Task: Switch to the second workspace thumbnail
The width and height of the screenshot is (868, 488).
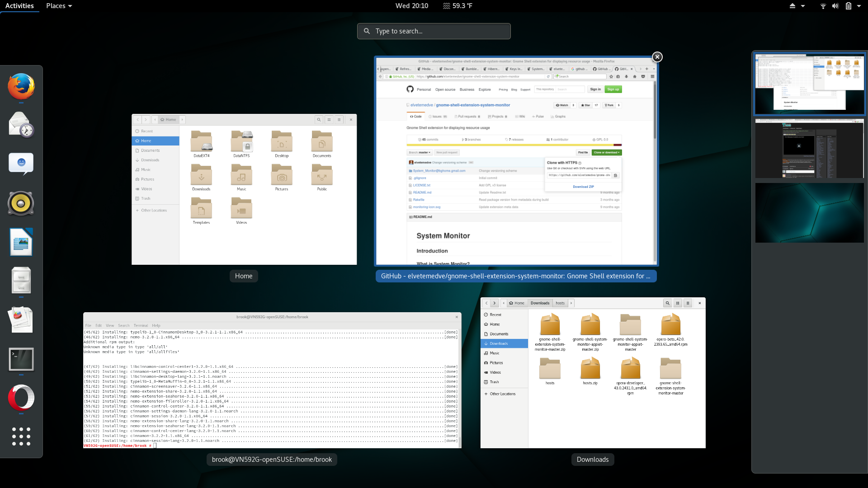Action: pyautogui.click(x=810, y=149)
